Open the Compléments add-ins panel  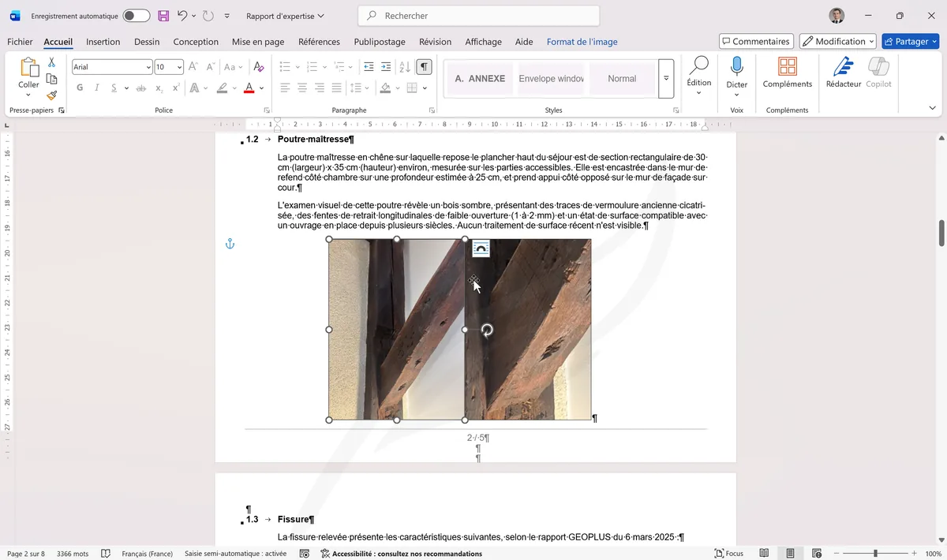point(787,75)
